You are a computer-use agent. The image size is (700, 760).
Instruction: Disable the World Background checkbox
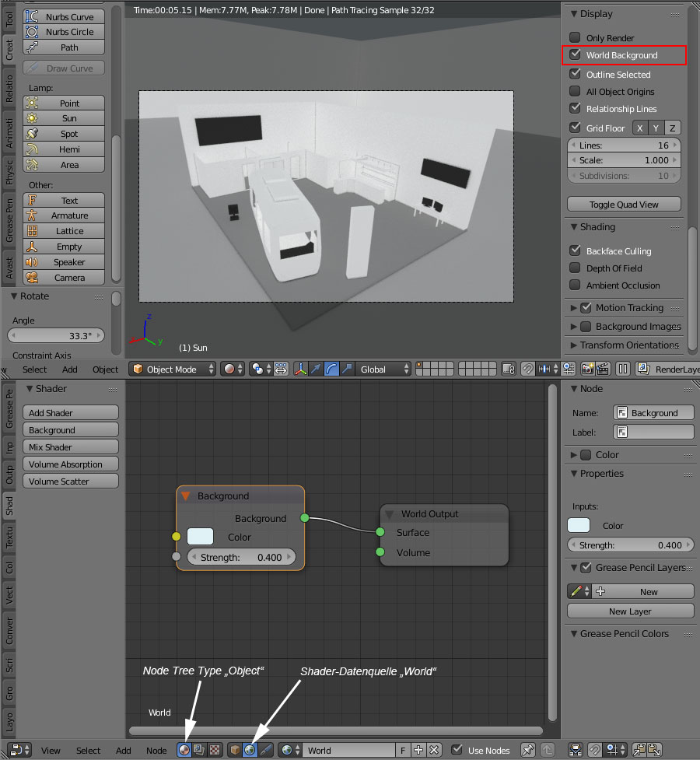(575, 55)
